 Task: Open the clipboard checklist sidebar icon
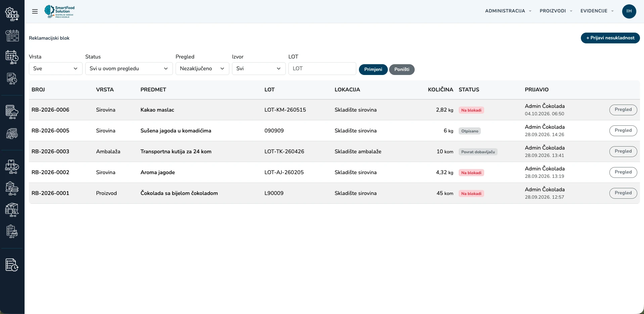pyautogui.click(x=12, y=231)
